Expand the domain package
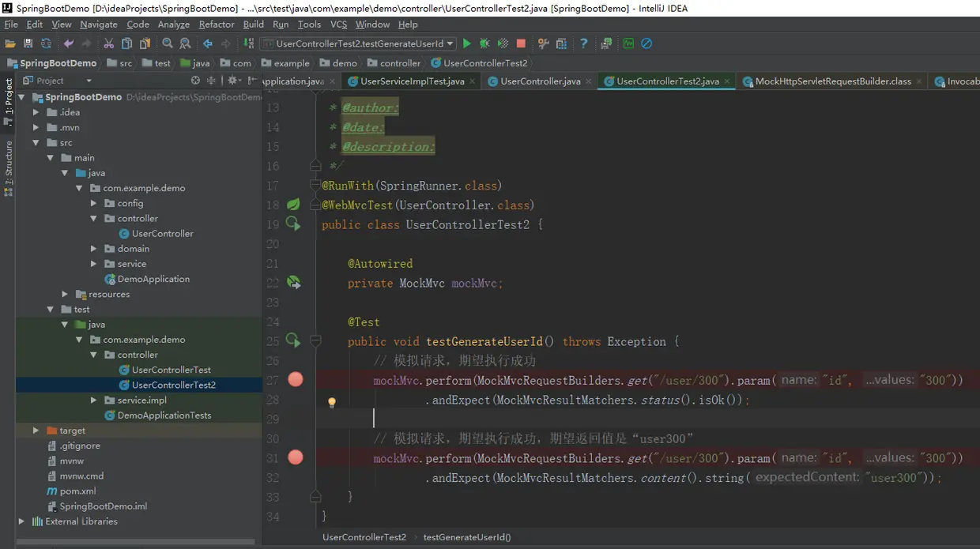This screenshot has height=549, width=980. pos(94,249)
